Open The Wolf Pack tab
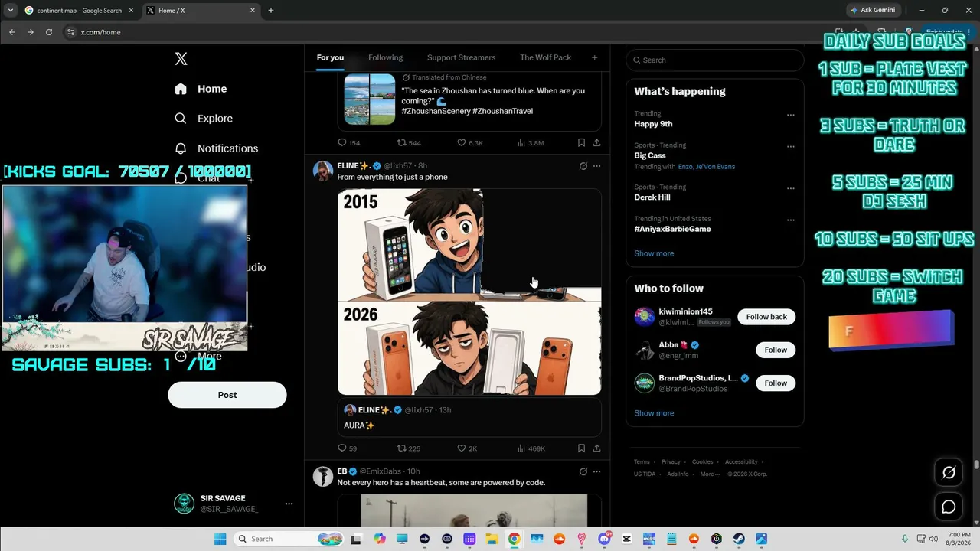 point(545,57)
